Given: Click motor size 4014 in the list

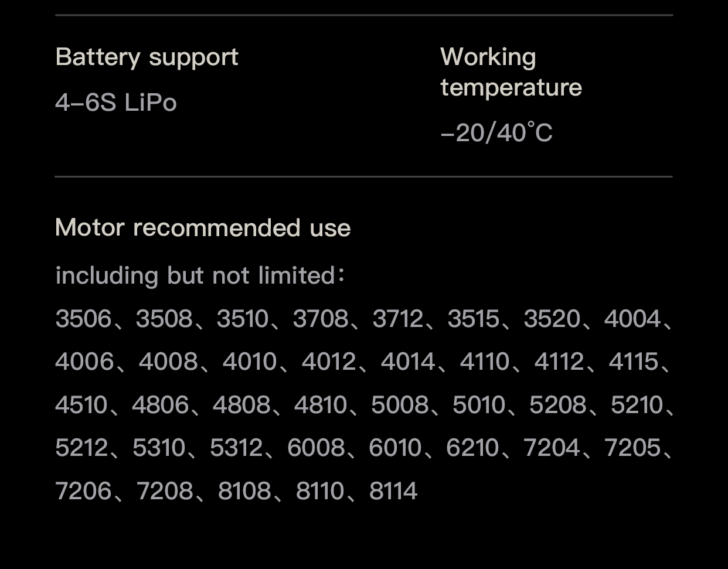Looking at the screenshot, I should click(409, 362).
